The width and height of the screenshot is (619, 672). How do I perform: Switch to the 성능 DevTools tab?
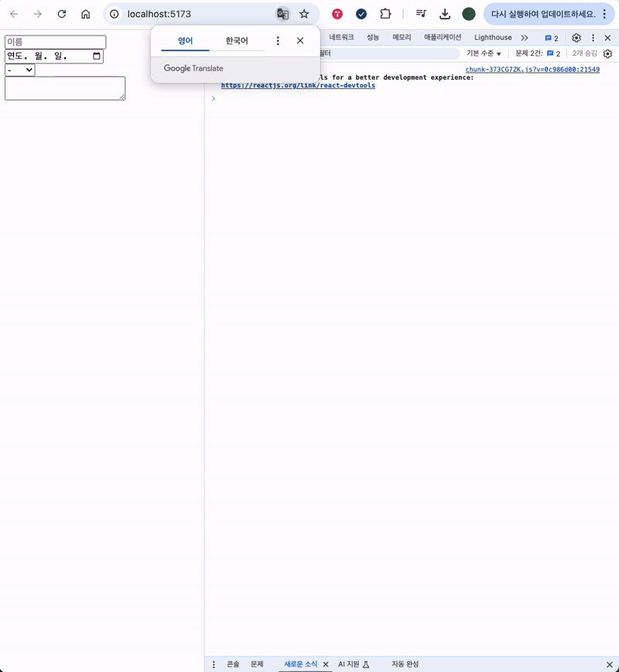[x=373, y=37]
